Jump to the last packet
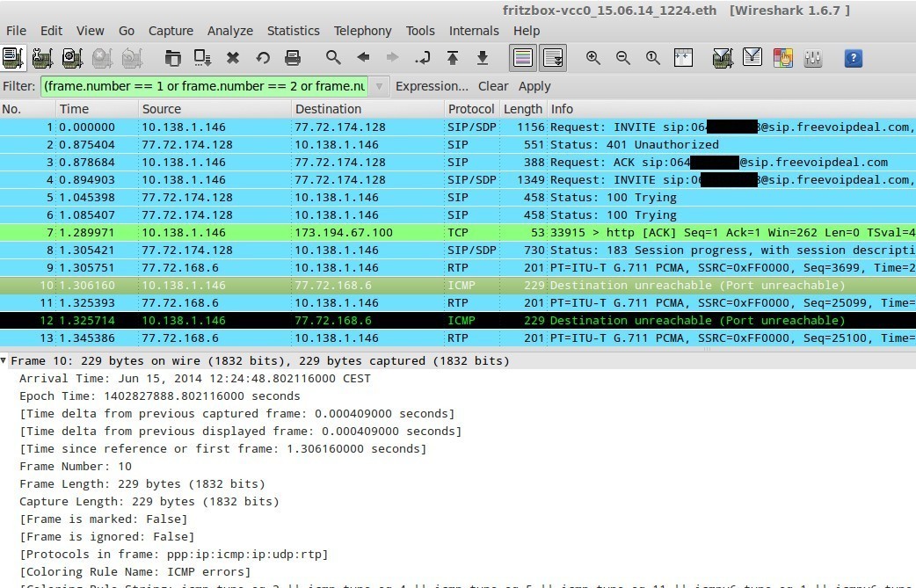 pos(483,58)
